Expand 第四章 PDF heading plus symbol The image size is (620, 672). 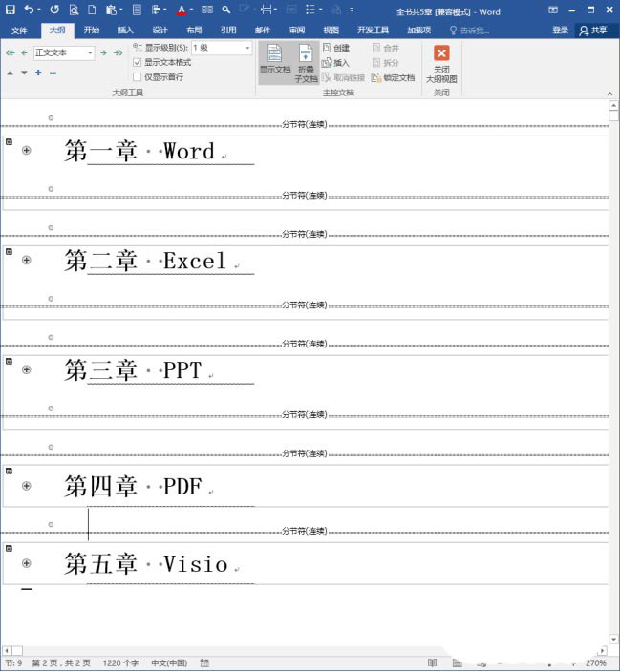pos(26,486)
